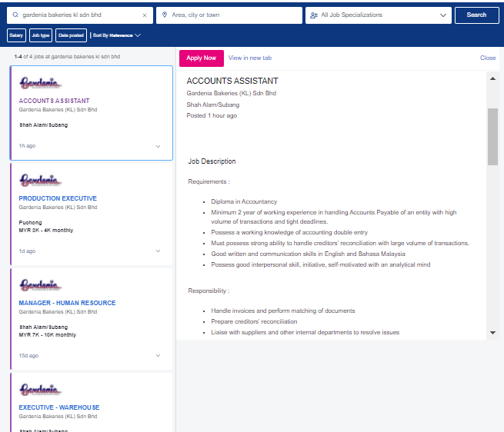Click Gardenia logo on Manager Human Resource card
Viewport: 504px width, 432px height.
click(x=41, y=285)
